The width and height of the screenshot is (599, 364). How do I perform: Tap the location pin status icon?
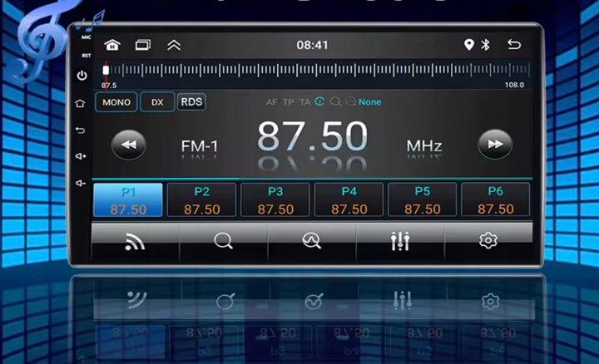[468, 45]
